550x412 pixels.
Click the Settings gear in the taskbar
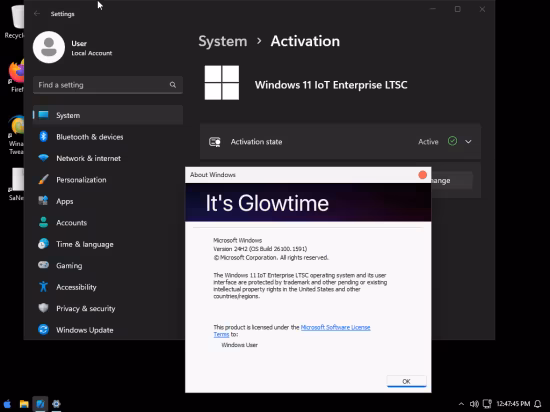tap(56, 404)
